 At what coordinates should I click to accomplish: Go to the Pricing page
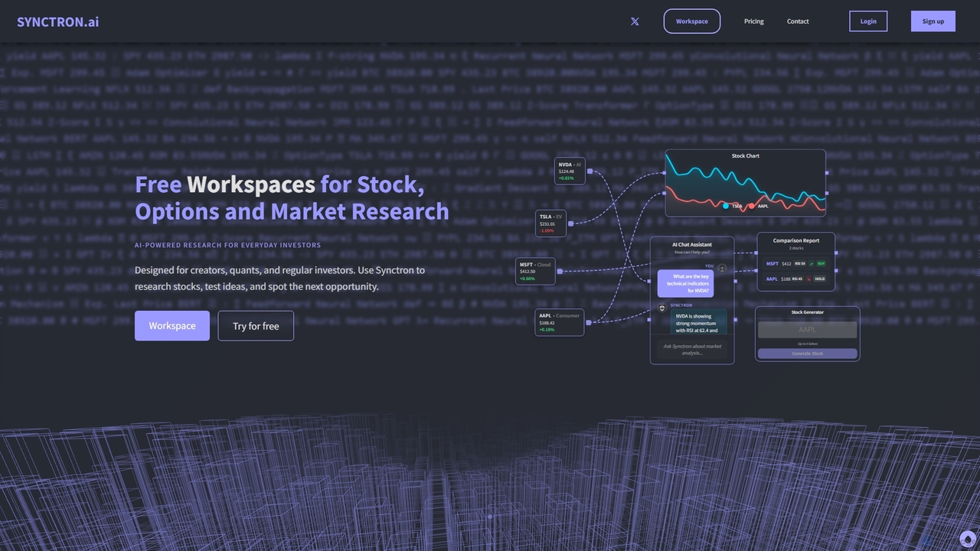point(754,21)
